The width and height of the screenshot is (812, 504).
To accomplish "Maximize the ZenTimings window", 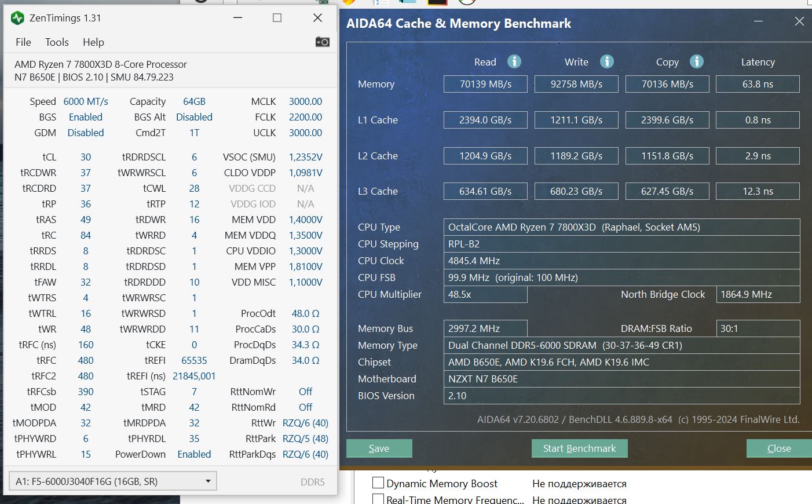I will [277, 17].
